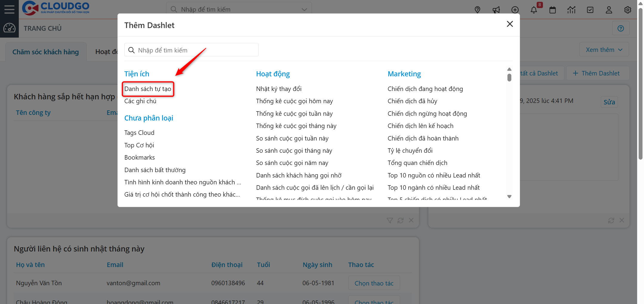
Task: Open the announcements megaphone icon
Action: coord(496,10)
